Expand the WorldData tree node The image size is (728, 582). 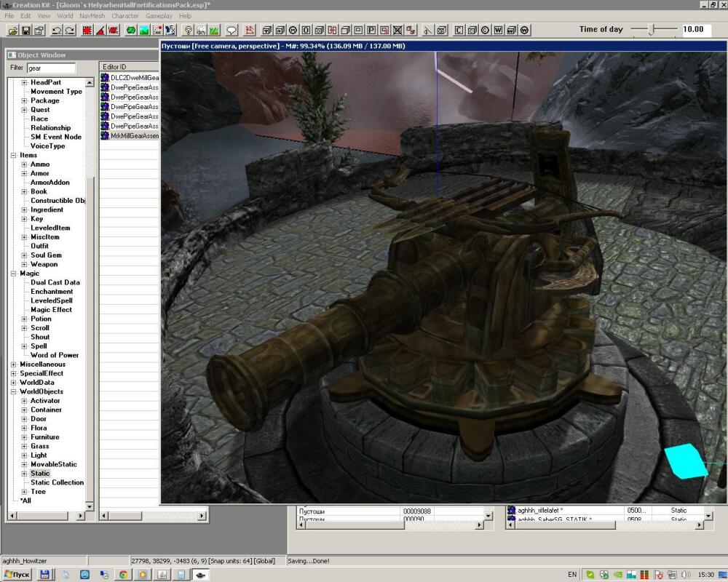(x=13, y=383)
